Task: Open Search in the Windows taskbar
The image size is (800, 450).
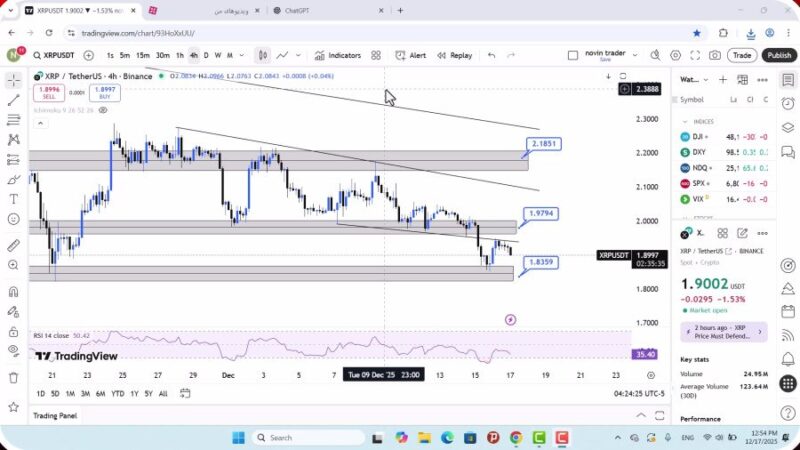Action: [x=300, y=437]
